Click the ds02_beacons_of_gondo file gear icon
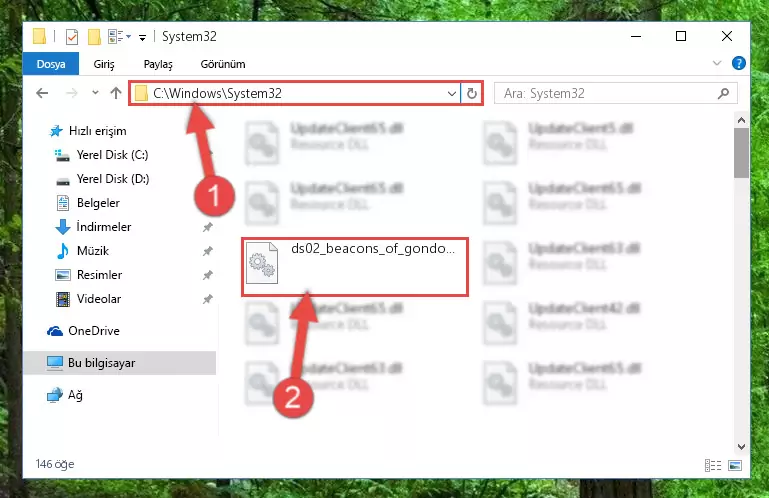This screenshot has height=498, width=769. (x=262, y=263)
